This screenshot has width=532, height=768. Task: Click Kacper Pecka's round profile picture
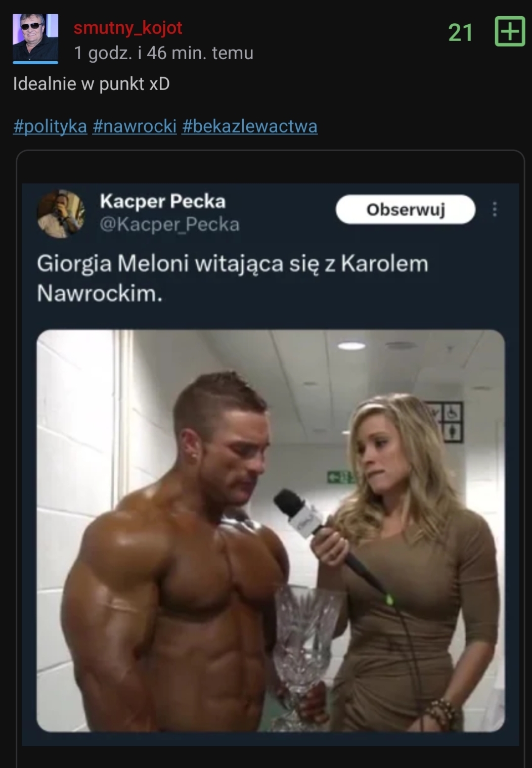tap(61, 213)
